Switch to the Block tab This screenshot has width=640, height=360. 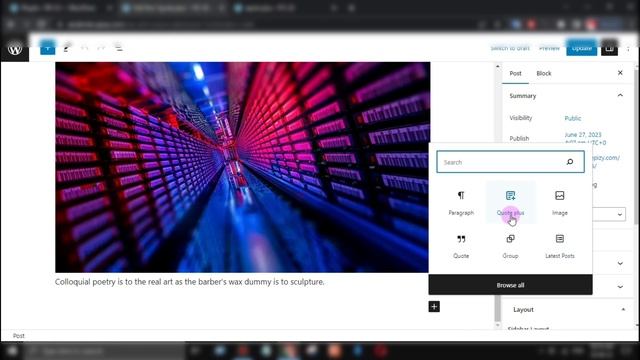click(x=544, y=73)
